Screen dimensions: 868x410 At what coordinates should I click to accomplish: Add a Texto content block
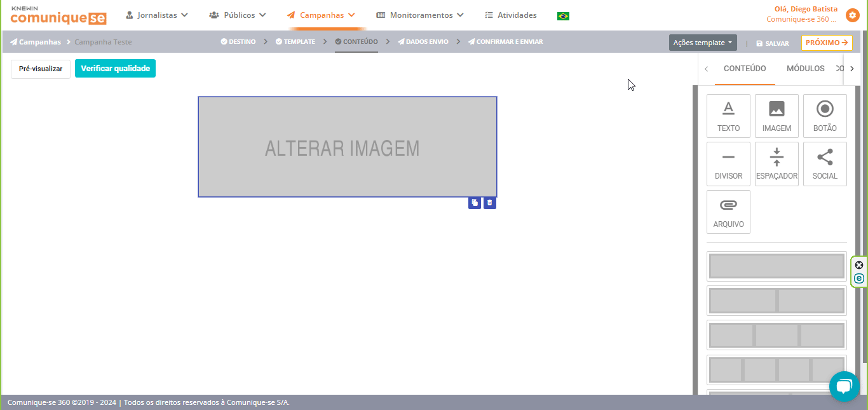pyautogui.click(x=728, y=116)
